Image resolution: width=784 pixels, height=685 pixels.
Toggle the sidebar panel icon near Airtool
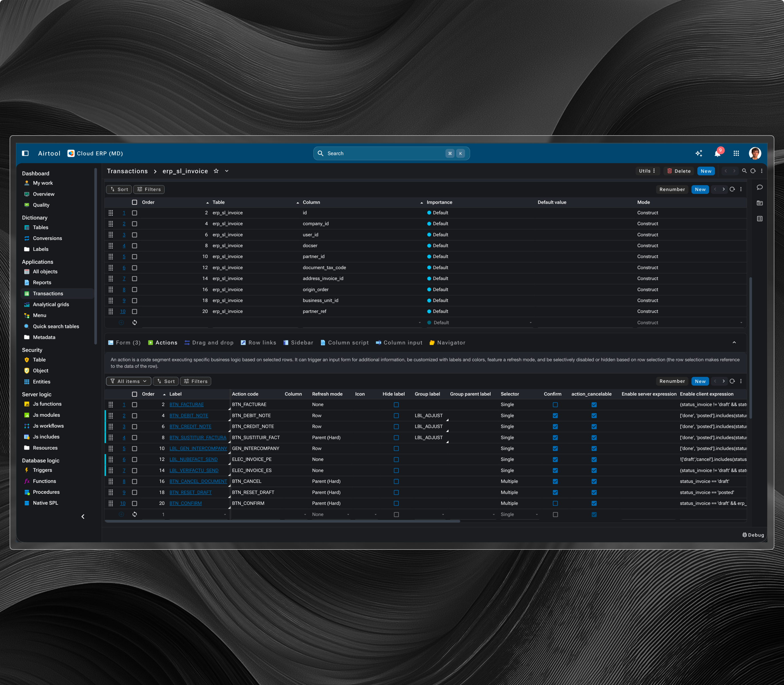[25, 153]
